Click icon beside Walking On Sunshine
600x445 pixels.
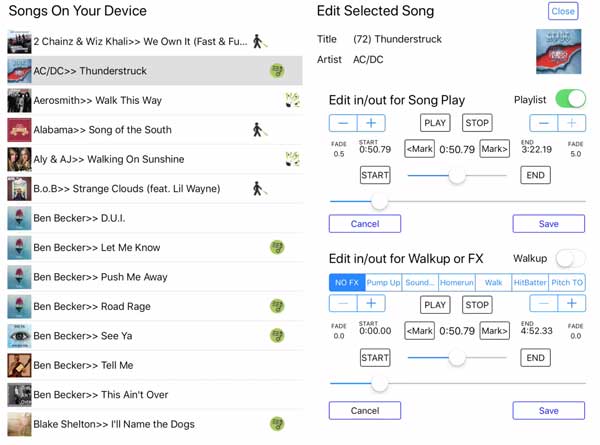(x=292, y=159)
